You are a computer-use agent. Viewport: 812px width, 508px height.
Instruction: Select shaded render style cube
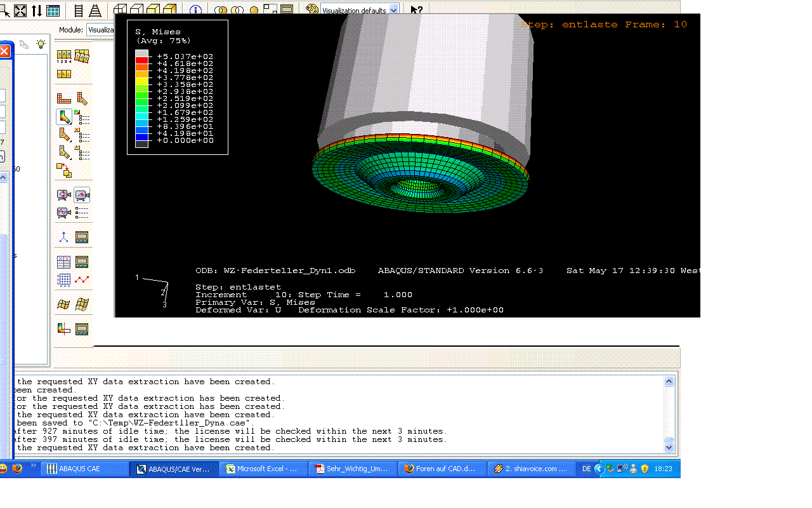pos(169,10)
